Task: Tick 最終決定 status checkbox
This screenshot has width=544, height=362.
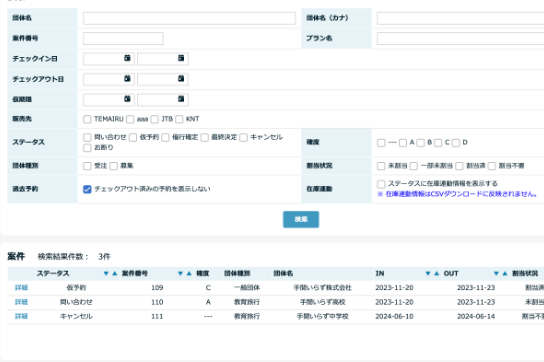Action: (205, 137)
